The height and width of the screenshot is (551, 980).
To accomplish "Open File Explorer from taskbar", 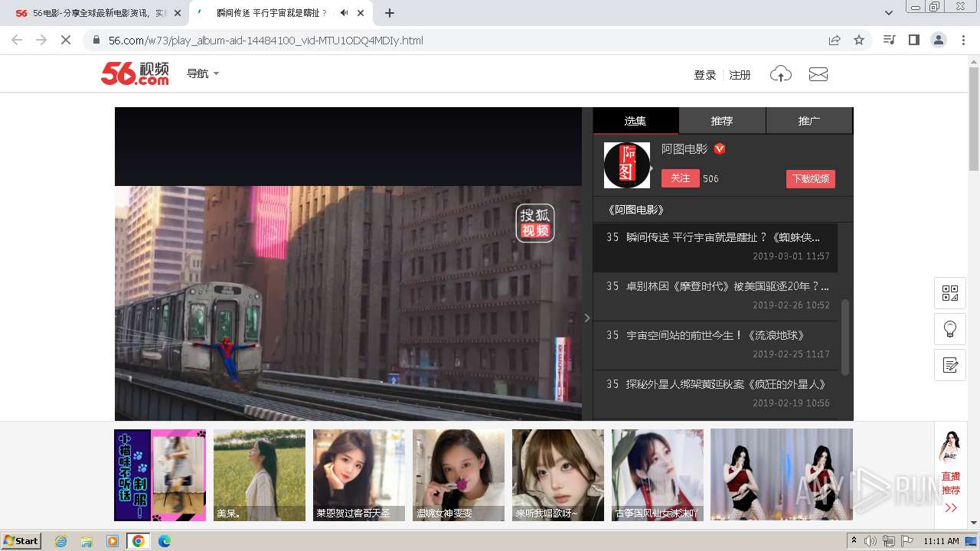I will coord(87,541).
